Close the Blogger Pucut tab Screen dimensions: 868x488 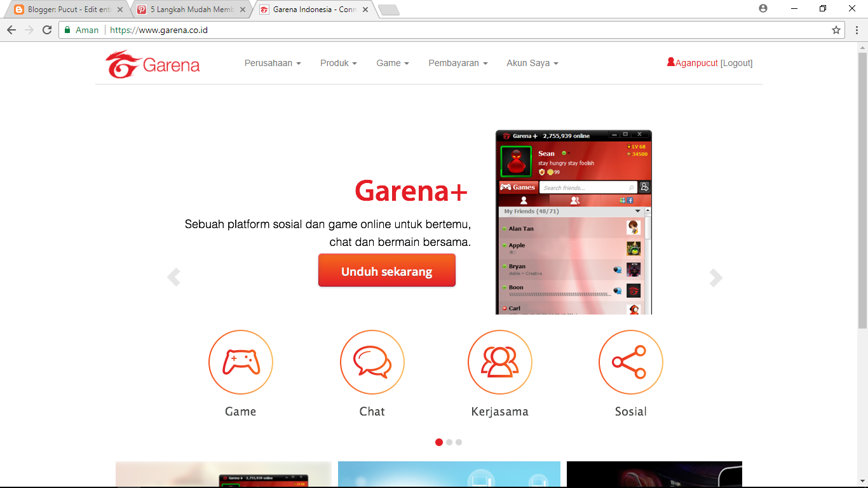(120, 10)
